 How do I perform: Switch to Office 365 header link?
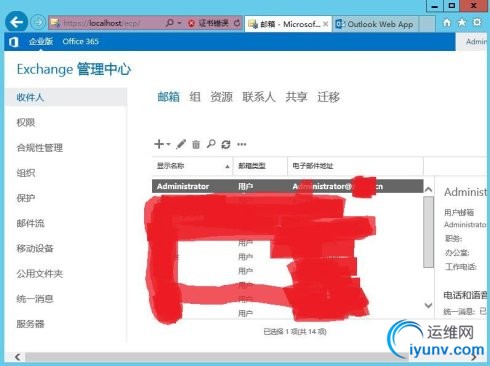click(x=80, y=41)
